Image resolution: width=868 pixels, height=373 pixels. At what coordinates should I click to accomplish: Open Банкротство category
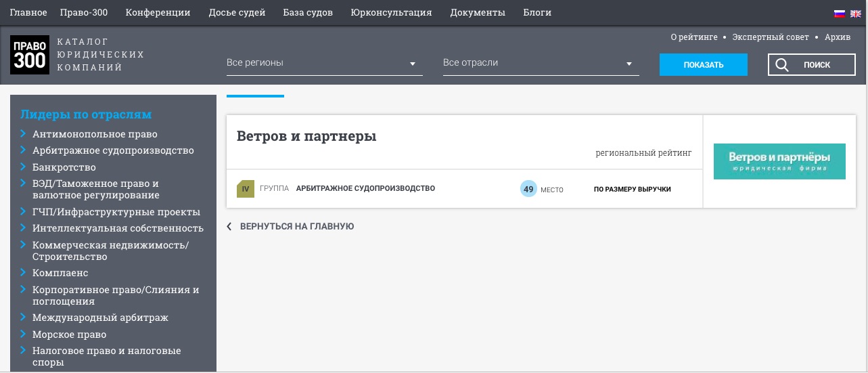[64, 167]
